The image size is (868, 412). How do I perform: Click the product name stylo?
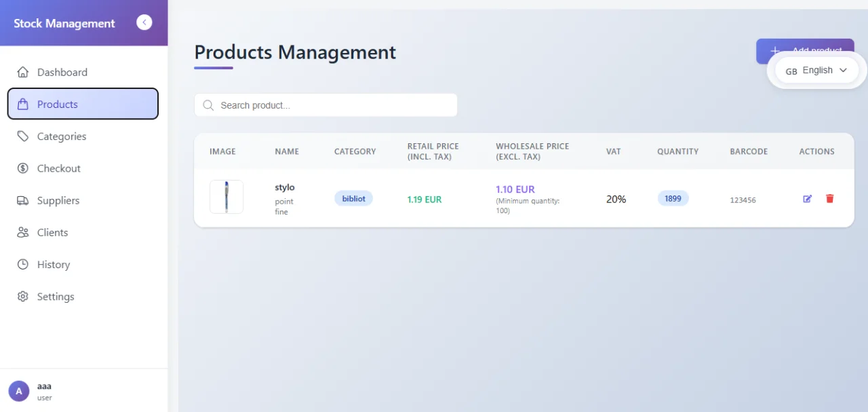[285, 187]
